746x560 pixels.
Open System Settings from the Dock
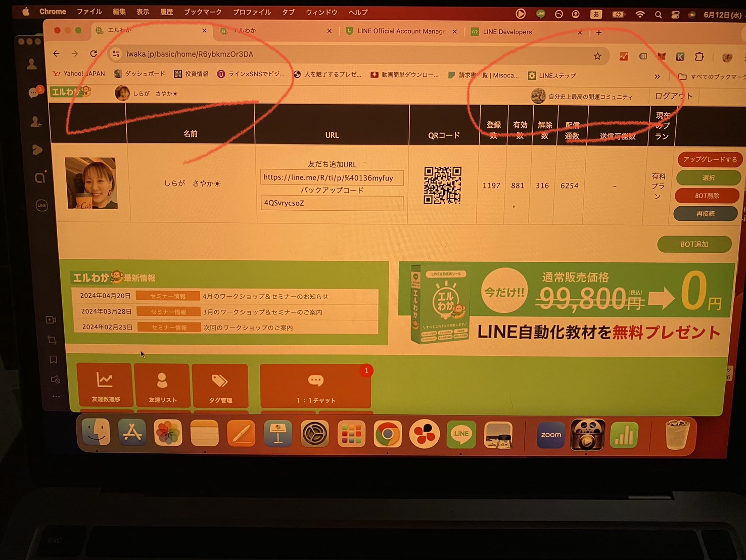tap(314, 434)
